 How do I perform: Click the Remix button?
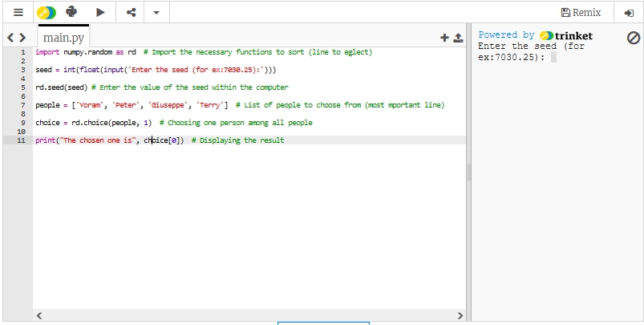pos(581,12)
